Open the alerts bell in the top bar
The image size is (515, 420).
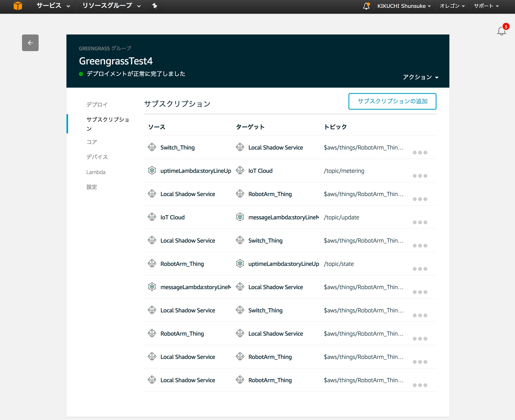coord(367,6)
